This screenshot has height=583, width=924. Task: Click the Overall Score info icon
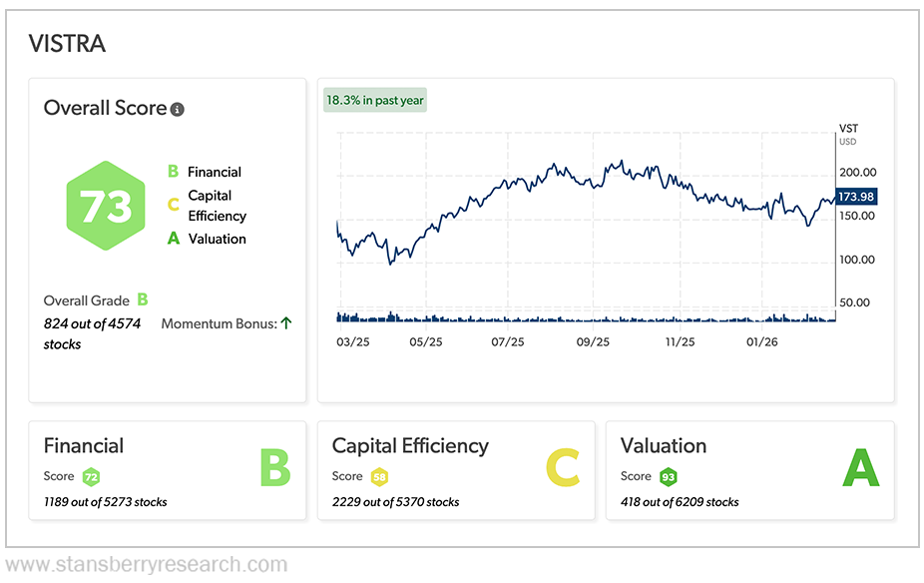(x=178, y=110)
